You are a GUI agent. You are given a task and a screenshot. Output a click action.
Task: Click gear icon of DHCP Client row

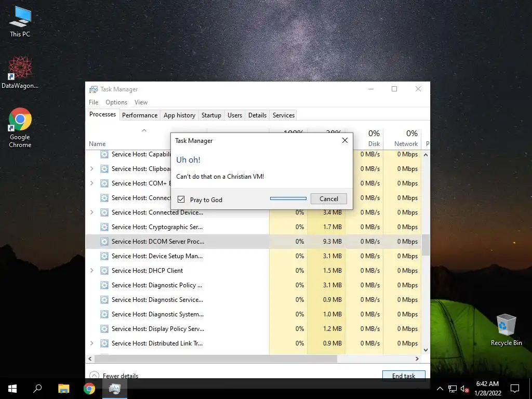(x=104, y=271)
